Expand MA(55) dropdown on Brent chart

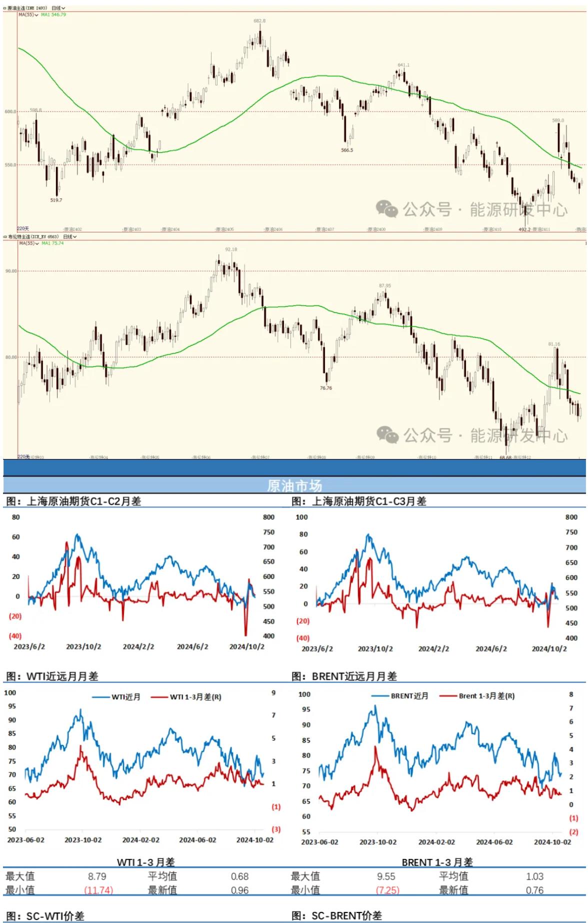(x=28, y=243)
